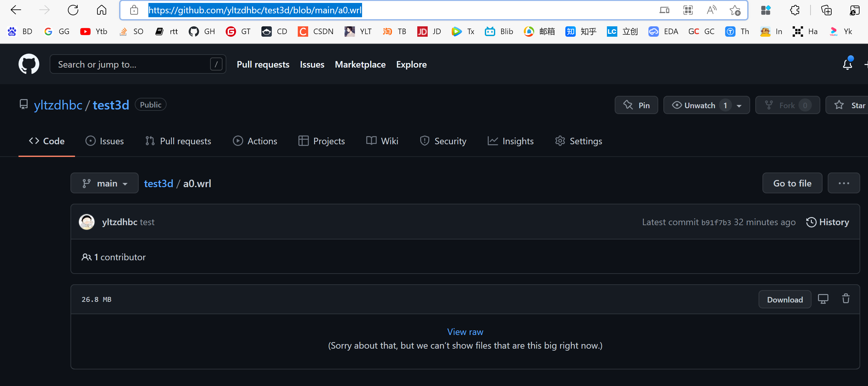Viewport: 868px width, 386px height.
Task: Refresh the browser page
Action: point(73,10)
